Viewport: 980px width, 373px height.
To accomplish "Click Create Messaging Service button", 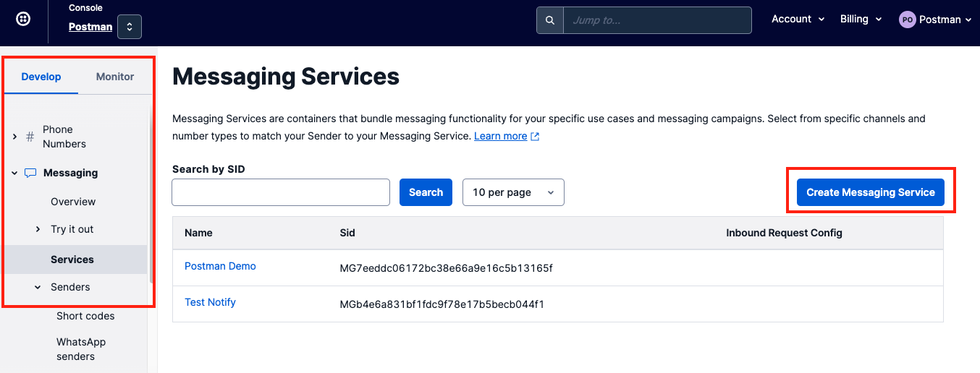I will 870,192.
